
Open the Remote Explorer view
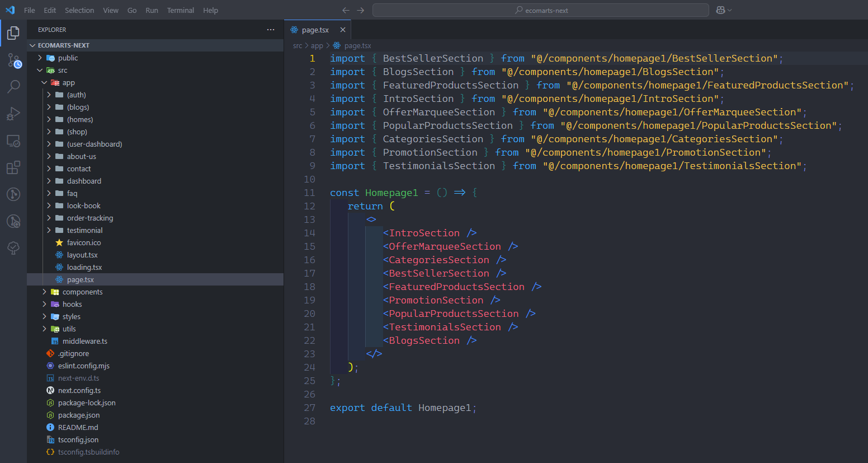13,141
